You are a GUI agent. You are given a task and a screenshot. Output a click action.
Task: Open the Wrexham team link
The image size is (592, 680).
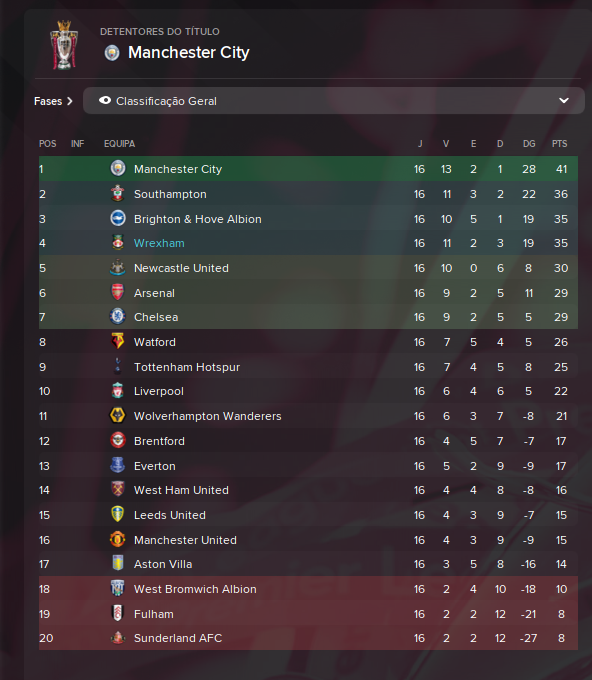tap(159, 243)
